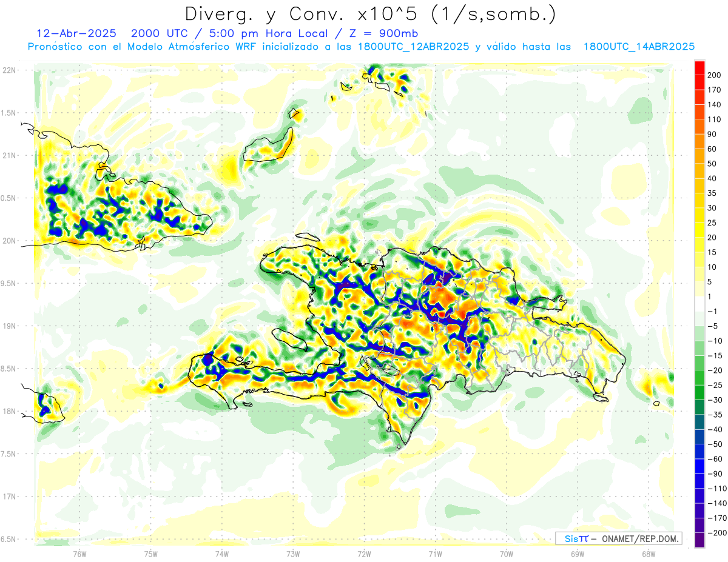Screen dimensions: 728x562
Task: Click the longitude label "70W"
Action: (x=507, y=554)
